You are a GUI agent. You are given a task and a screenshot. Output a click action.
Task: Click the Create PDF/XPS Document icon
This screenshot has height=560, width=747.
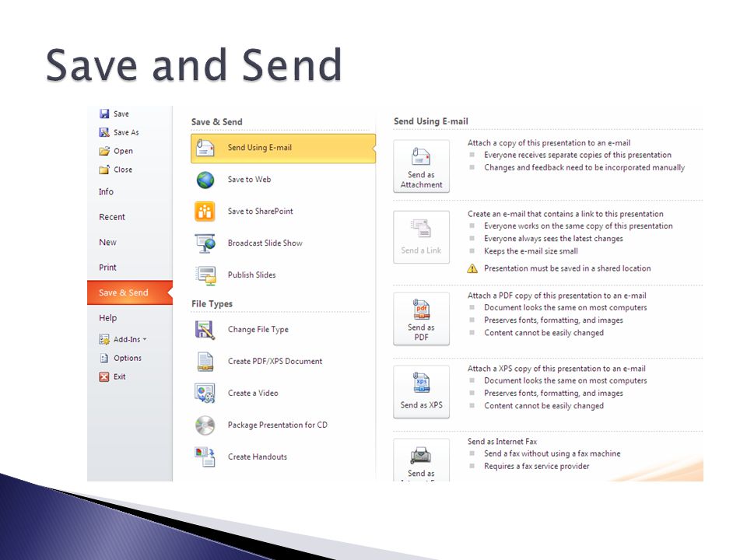pyautogui.click(x=205, y=362)
